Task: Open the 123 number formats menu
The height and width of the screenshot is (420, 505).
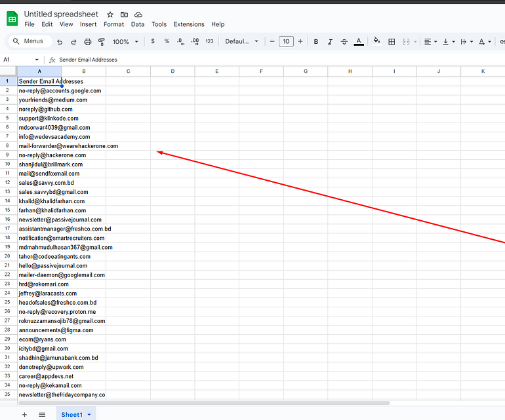Action: 209,41
